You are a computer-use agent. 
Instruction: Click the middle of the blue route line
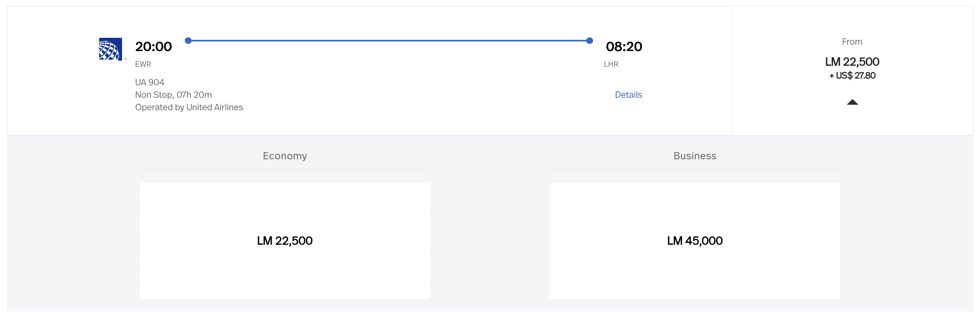(x=389, y=41)
